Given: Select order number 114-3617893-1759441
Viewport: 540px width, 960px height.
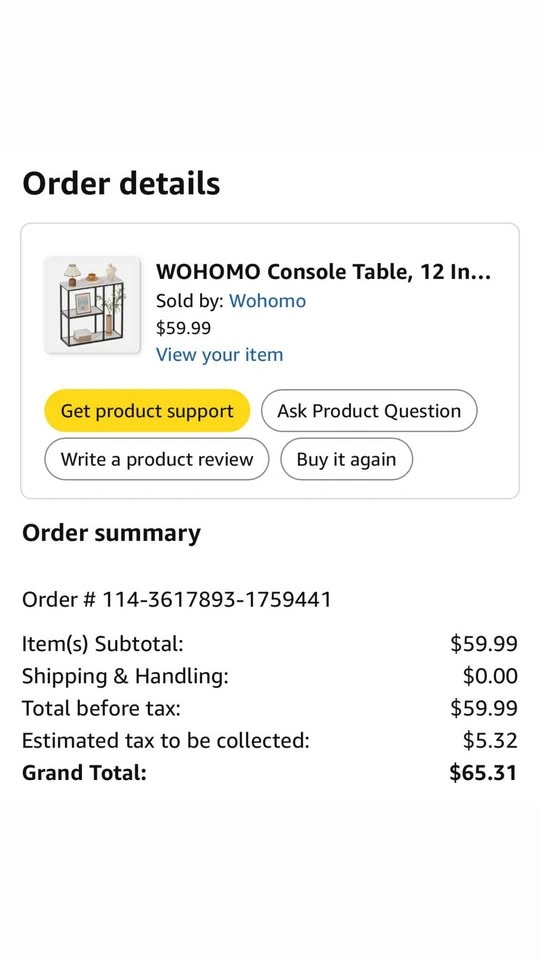Looking at the screenshot, I should pos(177,599).
